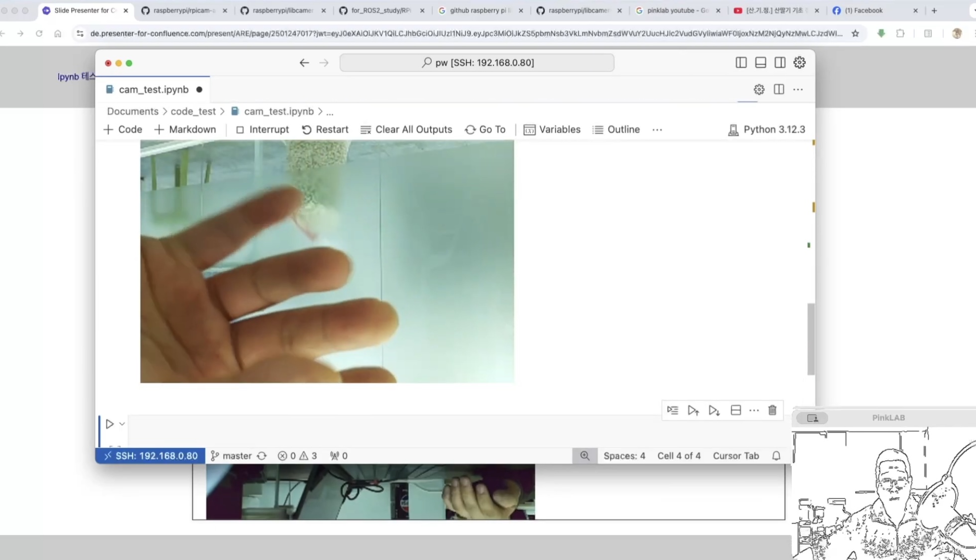
Task: Split the cell using toolbar icon
Action: (735, 410)
